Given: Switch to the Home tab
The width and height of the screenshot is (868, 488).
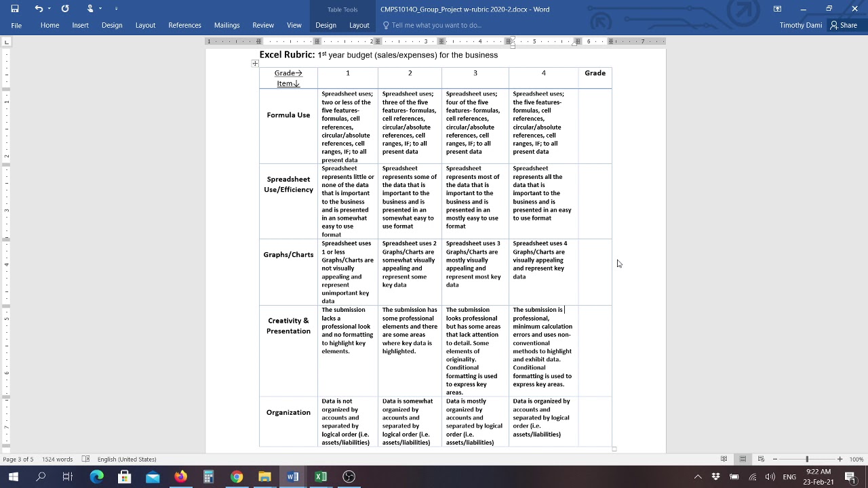Looking at the screenshot, I should click(x=50, y=25).
